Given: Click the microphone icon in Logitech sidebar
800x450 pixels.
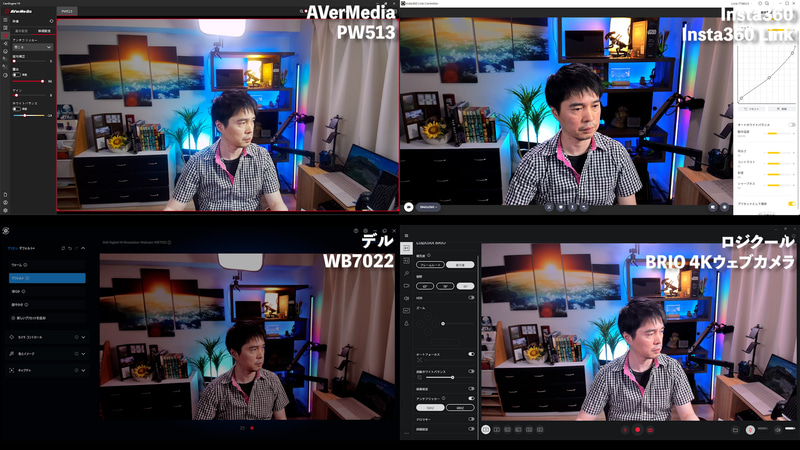Looking at the screenshot, I should click(x=407, y=323).
